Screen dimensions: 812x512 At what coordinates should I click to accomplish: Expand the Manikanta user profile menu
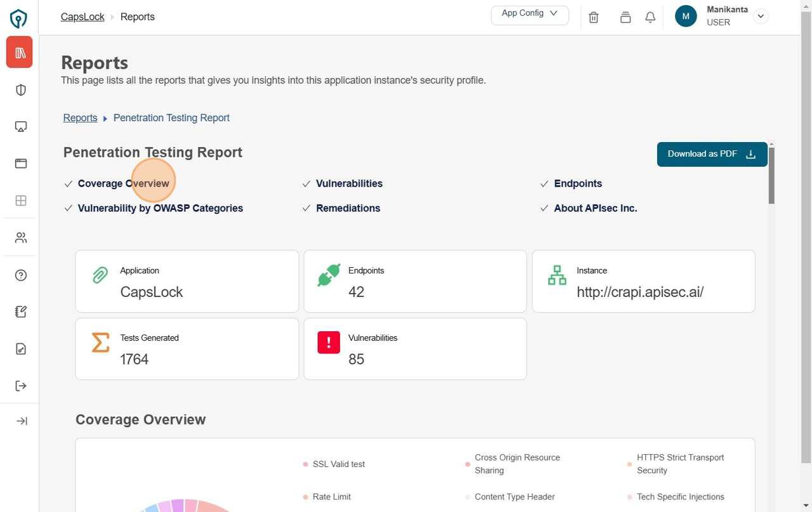pyautogui.click(x=761, y=17)
